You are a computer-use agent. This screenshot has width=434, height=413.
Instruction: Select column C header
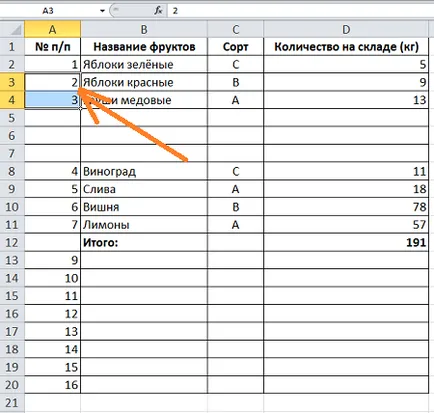click(235, 30)
